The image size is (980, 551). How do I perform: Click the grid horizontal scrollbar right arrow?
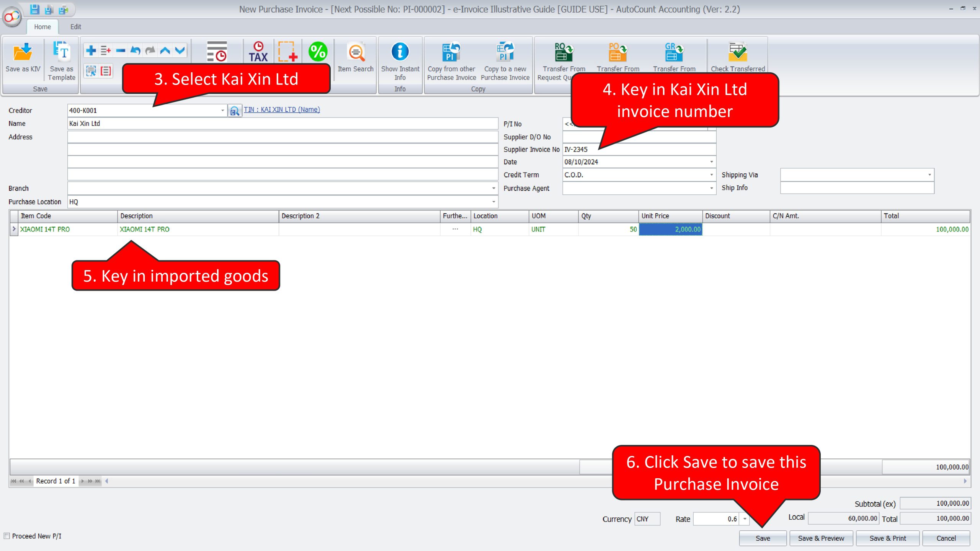965,481
